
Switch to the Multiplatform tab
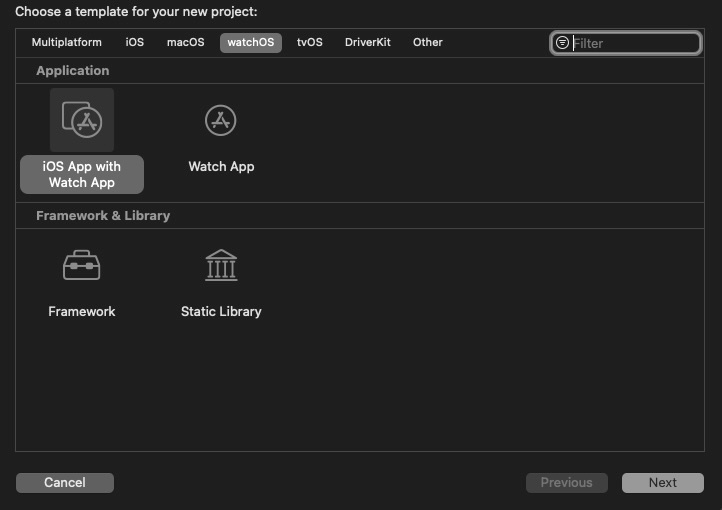pyautogui.click(x=67, y=42)
